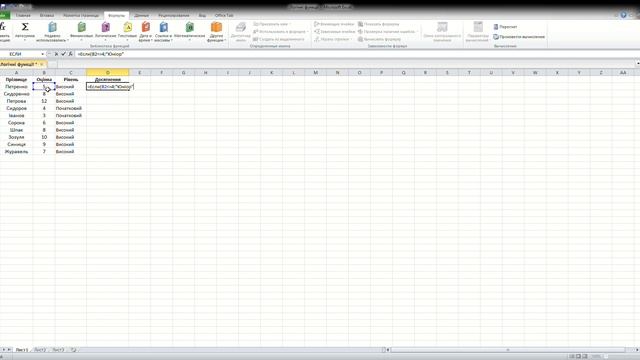Click Use in Formula in ribbon

click(x=280, y=31)
